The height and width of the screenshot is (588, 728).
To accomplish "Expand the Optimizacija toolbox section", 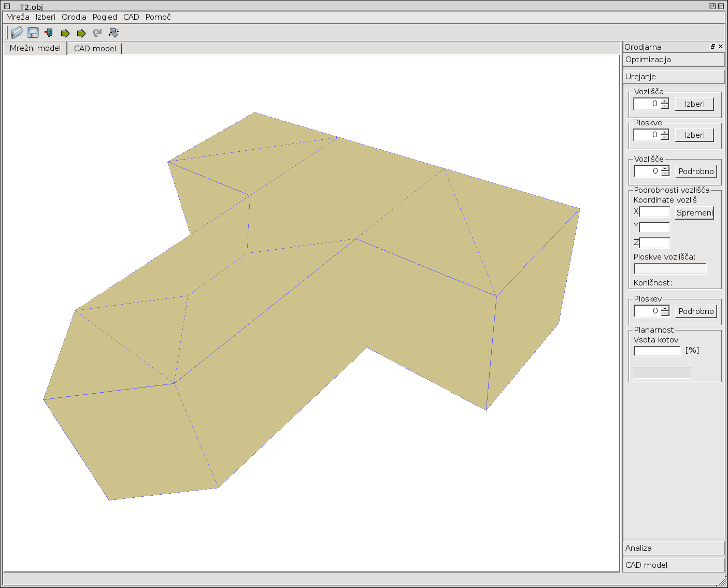I will pos(673,60).
